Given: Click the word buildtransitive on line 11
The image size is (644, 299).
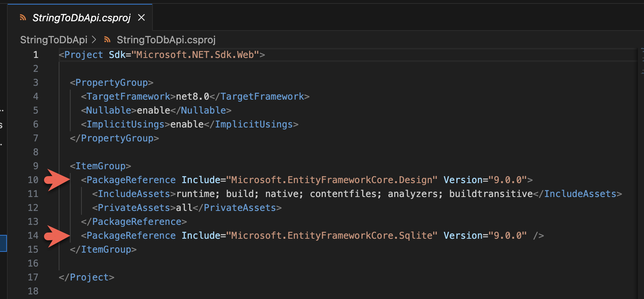Looking at the screenshot, I should (x=491, y=194).
